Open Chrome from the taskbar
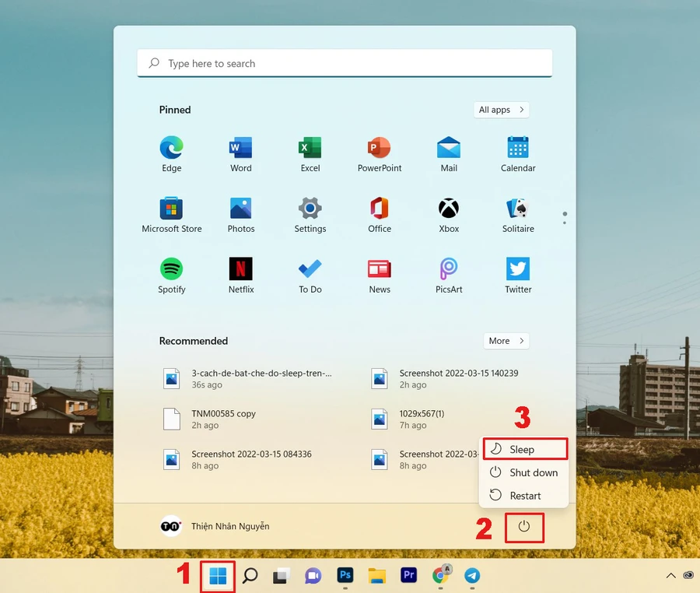 click(x=441, y=575)
